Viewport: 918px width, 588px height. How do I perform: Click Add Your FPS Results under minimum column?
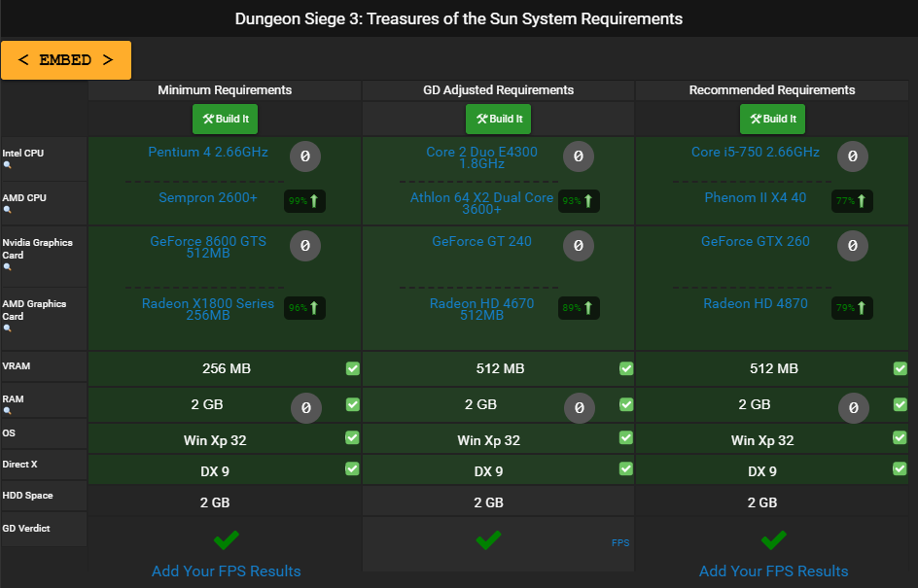[226, 571]
